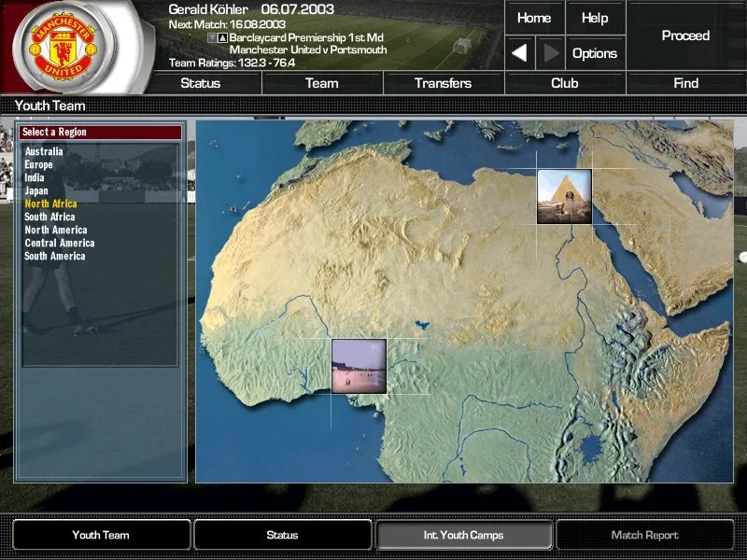Open the Help screen
Image resolution: width=747 pixels, height=560 pixels.
[595, 18]
